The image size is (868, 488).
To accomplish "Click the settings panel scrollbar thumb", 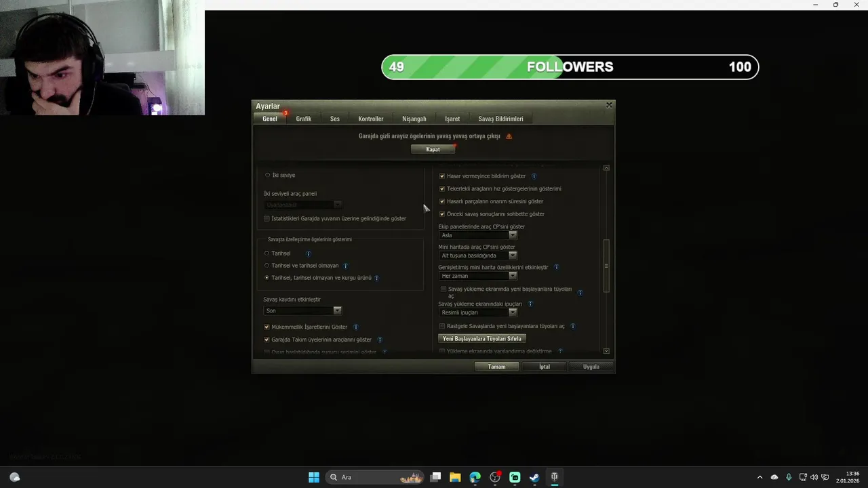I will pos(606,266).
